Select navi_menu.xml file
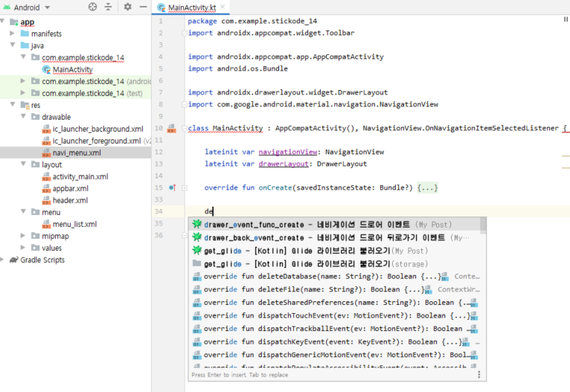 point(77,153)
